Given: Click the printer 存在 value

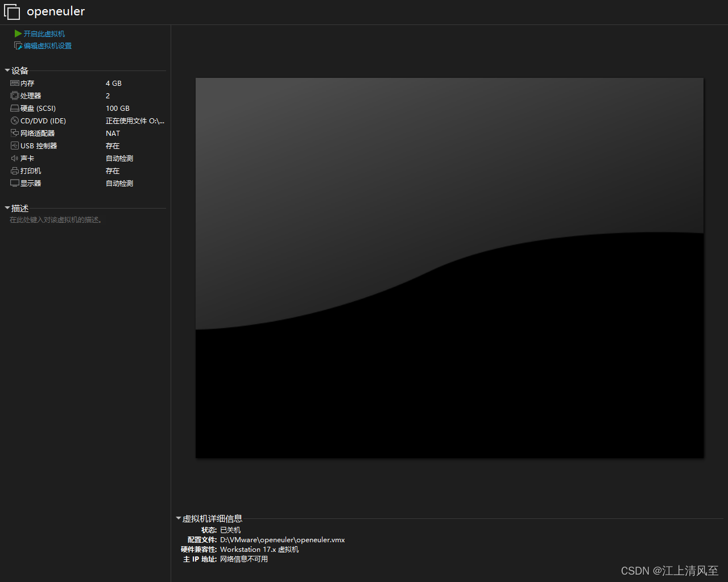Looking at the screenshot, I should (113, 171).
